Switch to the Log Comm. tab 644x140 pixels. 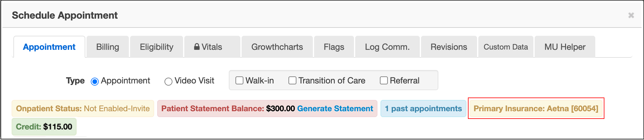387,47
